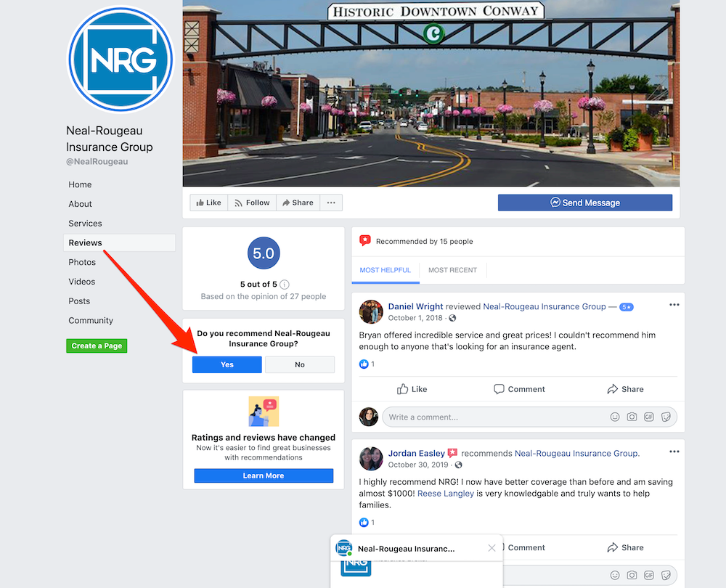Open the NRG page profile picture
The width and height of the screenshot is (726, 588).
click(121, 60)
